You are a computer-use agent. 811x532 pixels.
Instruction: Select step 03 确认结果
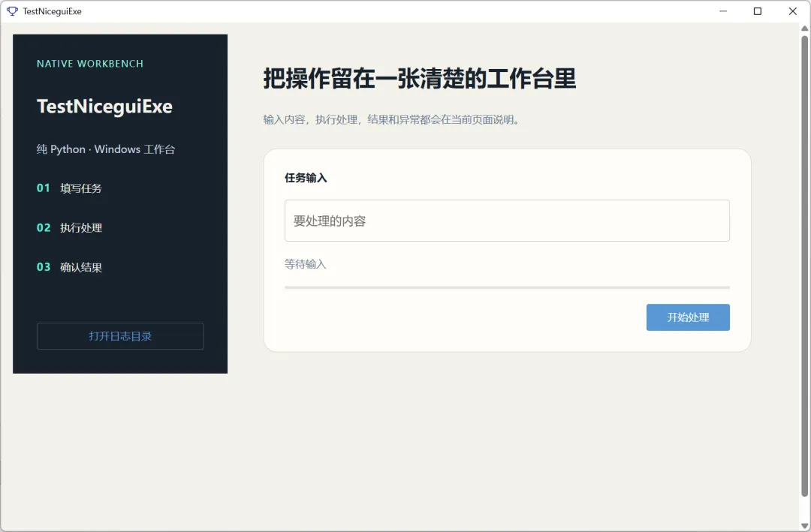click(69, 267)
